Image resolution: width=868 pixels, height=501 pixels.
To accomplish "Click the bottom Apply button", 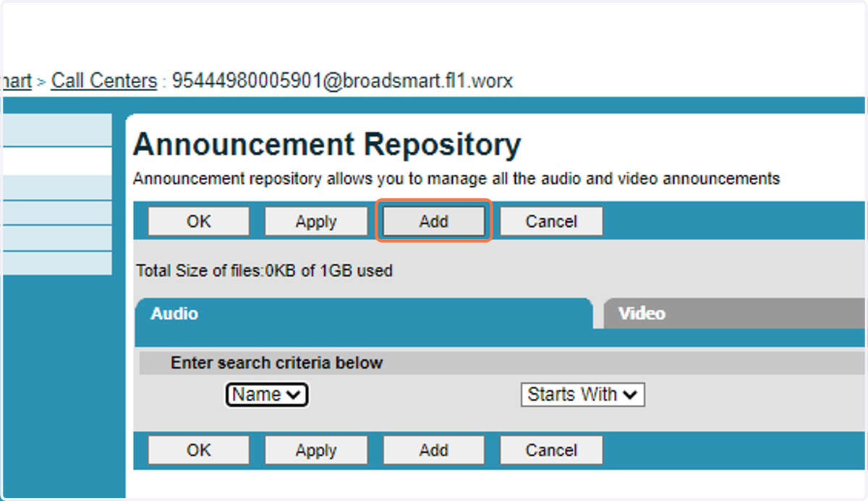I will [316, 450].
